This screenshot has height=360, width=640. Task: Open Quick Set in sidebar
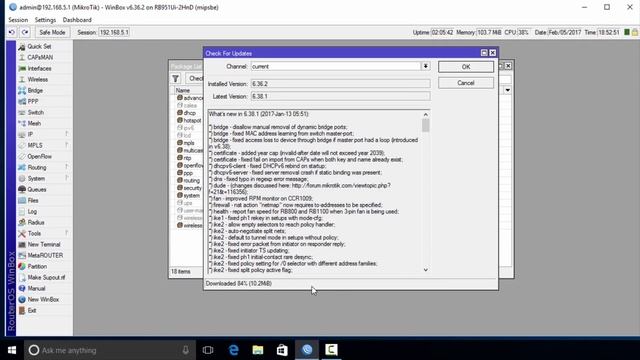[39, 47]
